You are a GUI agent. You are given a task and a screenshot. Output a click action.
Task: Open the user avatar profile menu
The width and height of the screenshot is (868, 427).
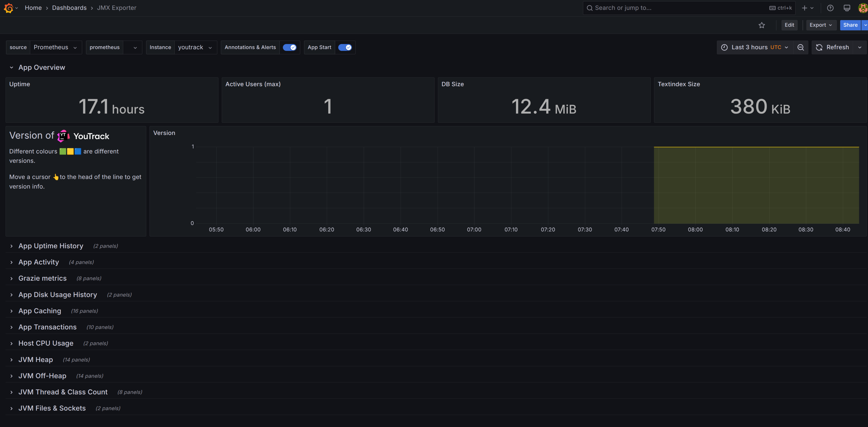(863, 8)
